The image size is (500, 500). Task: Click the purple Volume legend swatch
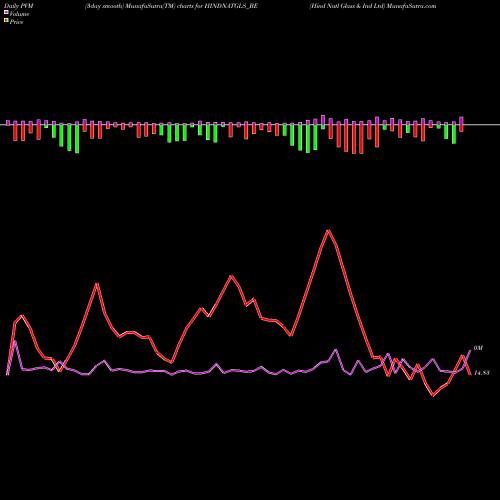coord(6,13)
